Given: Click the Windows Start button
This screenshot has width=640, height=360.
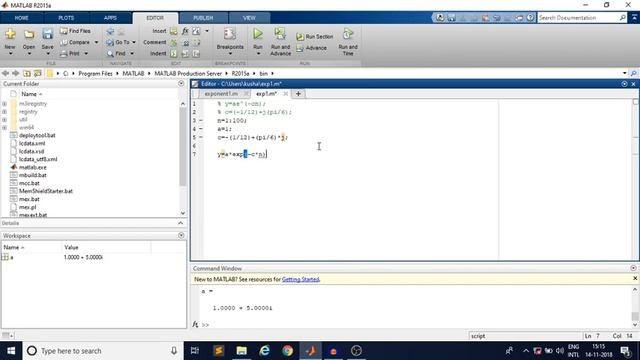Looking at the screenshot, I should pyautogui.click(x=11, y=351).
